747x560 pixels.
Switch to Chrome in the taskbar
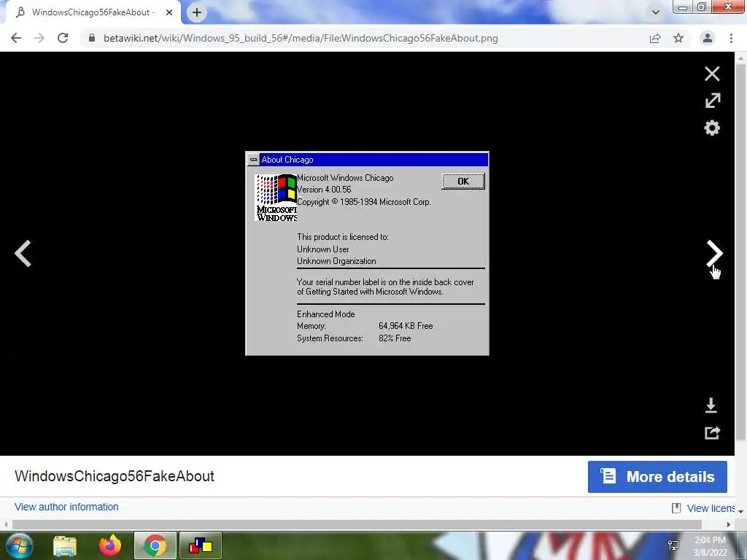[155, 545]
